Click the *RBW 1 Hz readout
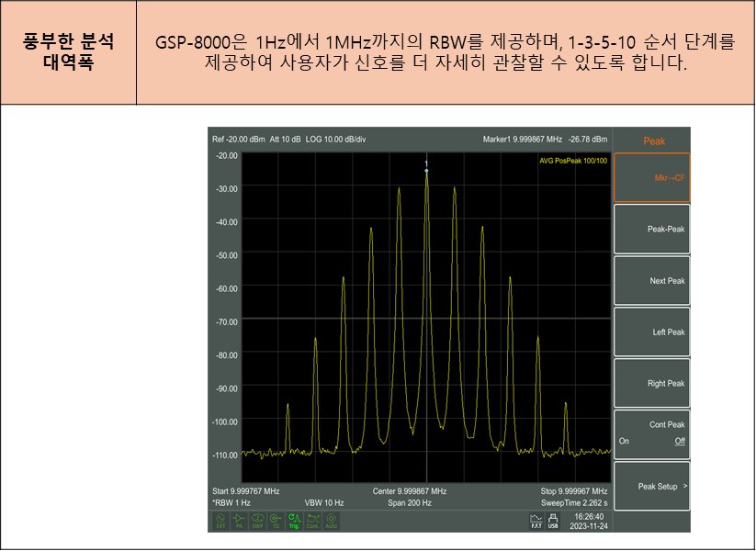The image size is (756, 551). [231, 503]
